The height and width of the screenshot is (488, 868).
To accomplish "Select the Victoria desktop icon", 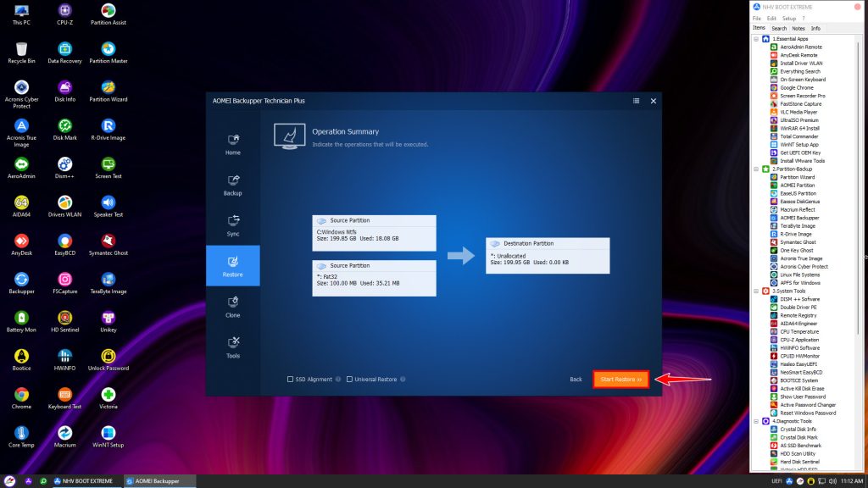I will (x=108, y=398).
